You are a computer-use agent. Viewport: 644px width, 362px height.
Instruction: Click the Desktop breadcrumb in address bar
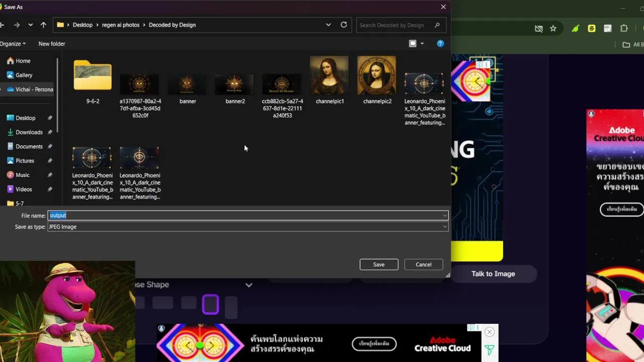coord(83,25)
